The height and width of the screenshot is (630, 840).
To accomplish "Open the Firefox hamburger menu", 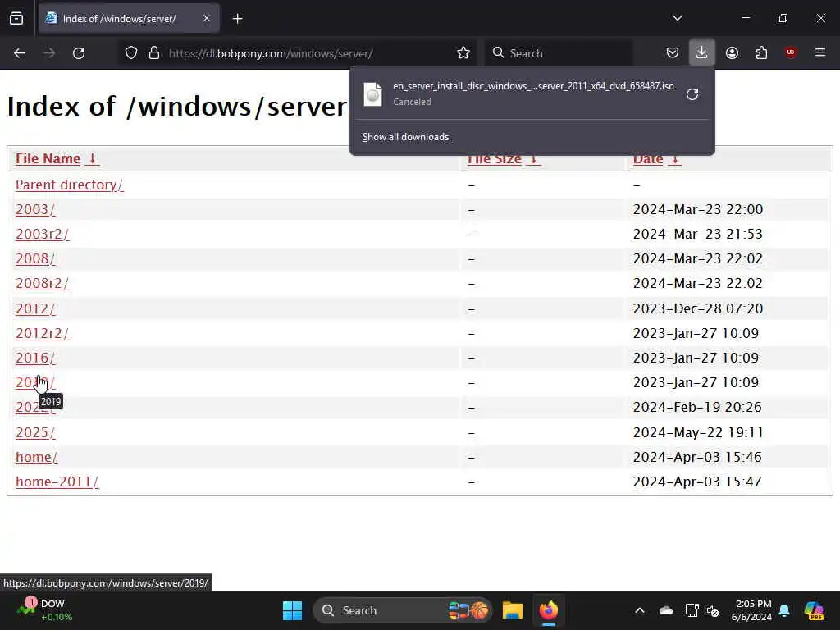I will 820,52.
